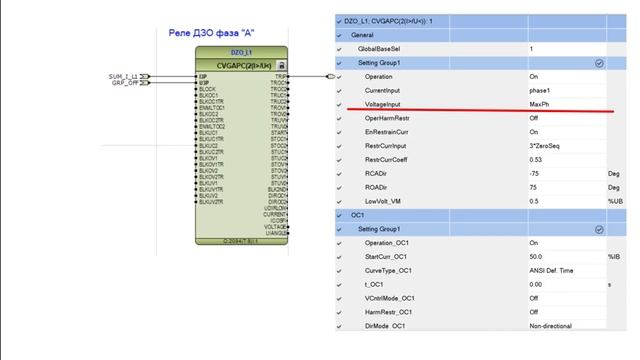
Task: Collapse the General section
Action: click(339, 35)
